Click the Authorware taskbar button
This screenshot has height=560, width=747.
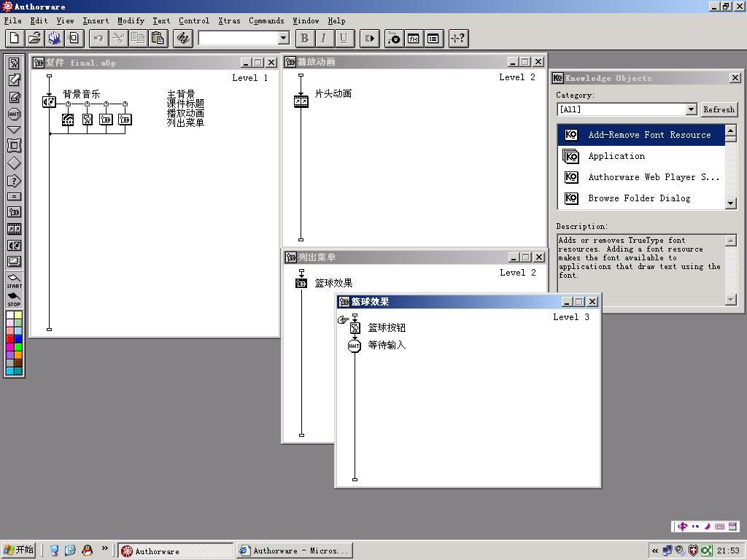[x=175, y=551]
